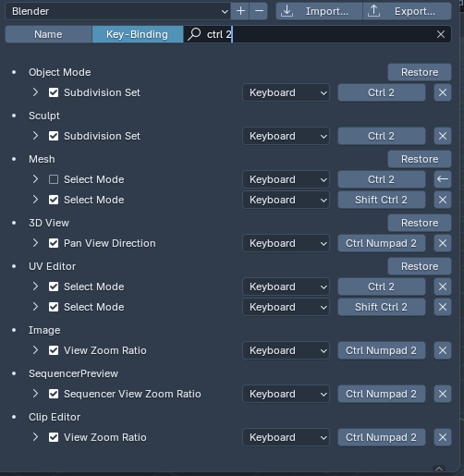Expand Sequencer View Zoom Ratio entry
The width and height of the screenshot is (464, 476).
(x=35, y=394)
